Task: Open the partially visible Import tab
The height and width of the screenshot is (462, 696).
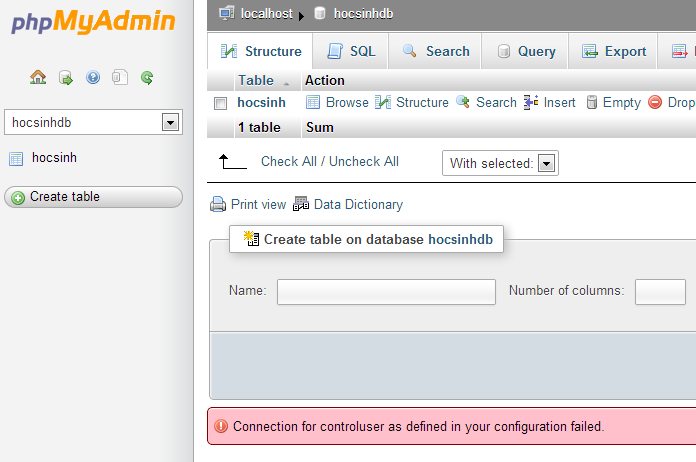Action: point(677,51)
